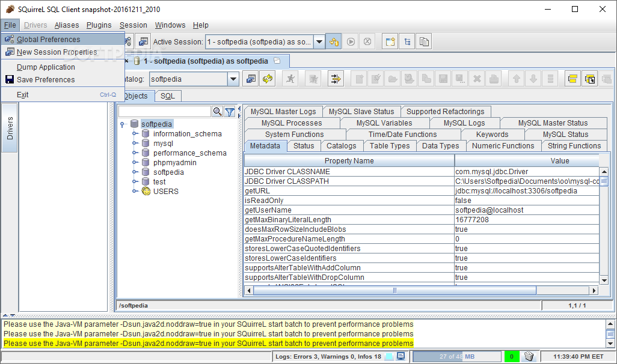Open the Supported Refactorings tab
The image size is (617, 364).
coord(446,112)
